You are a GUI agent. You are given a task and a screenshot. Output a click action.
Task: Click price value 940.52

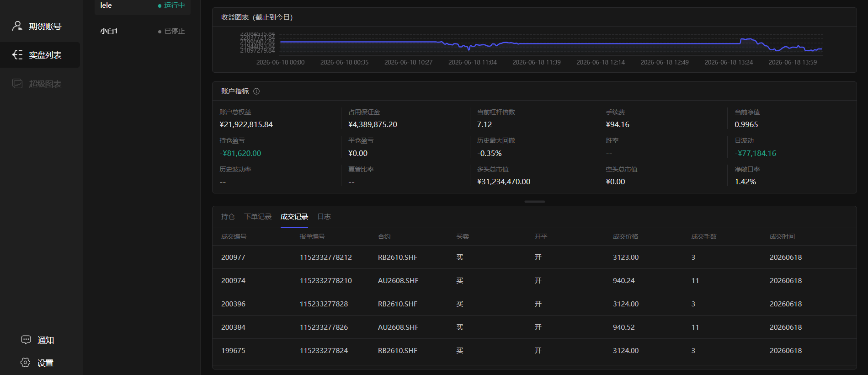(x=623, y=327)
